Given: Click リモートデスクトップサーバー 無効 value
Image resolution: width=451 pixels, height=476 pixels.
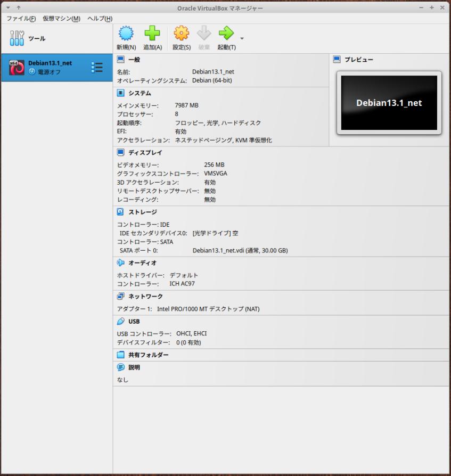Looking at the screenshot, I should [x=210, y=191].
